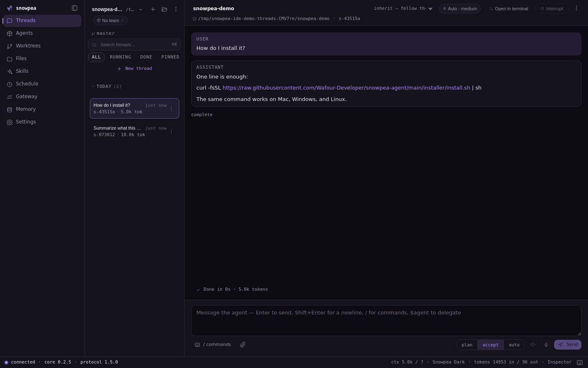Open the Gateway section
Image resolution: width=588 pixels, height=368 pixels.
tap(42, 96)
